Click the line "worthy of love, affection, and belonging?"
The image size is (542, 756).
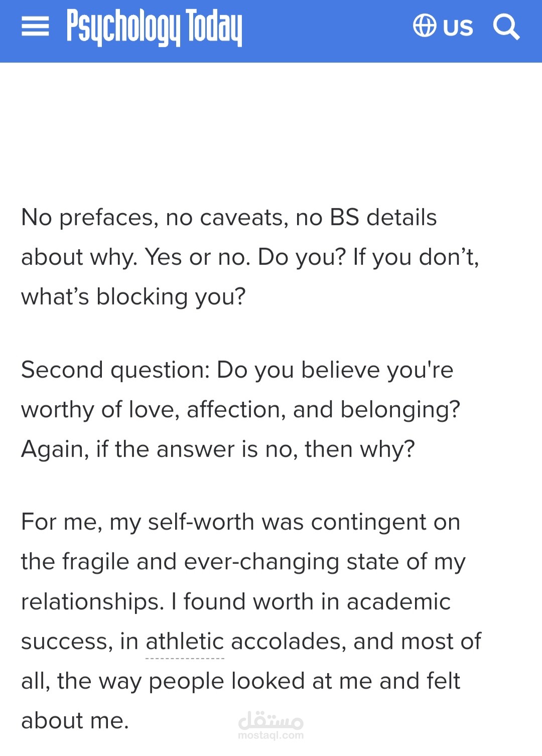pos(240,410)
